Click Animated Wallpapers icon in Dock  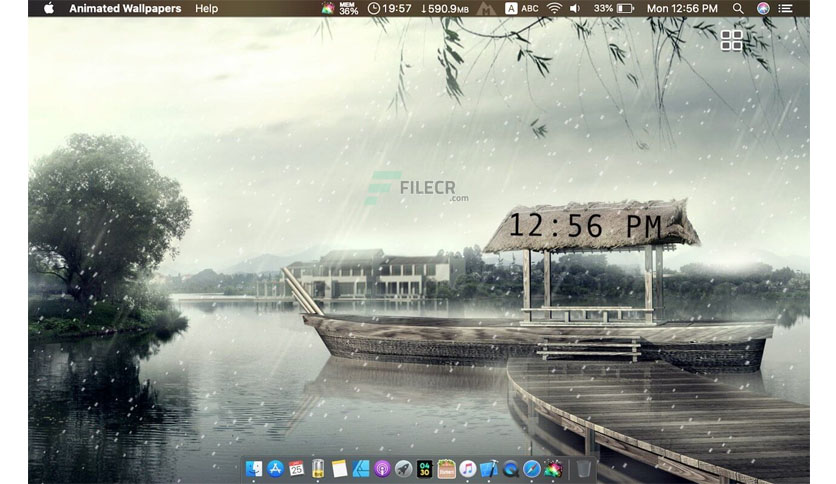point(553,469)
